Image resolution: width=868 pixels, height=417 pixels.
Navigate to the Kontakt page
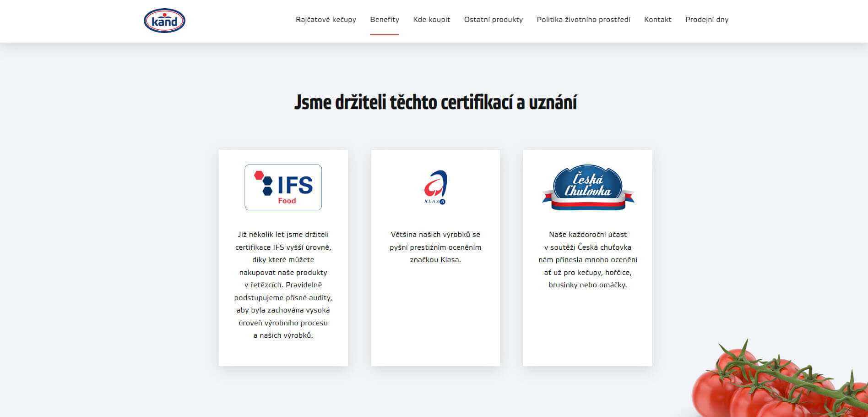[658, 20]
